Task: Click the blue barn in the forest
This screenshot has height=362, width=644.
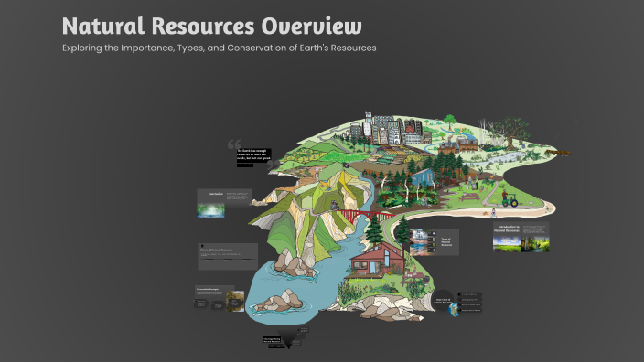Action: click(x=423, y=177)
